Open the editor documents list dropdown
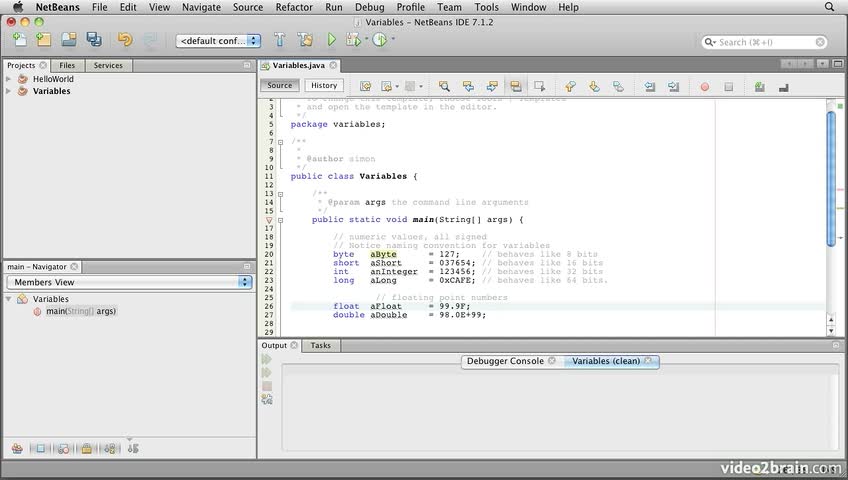The width and height of the screenshot is (848, 480). (x=822, y=64)
